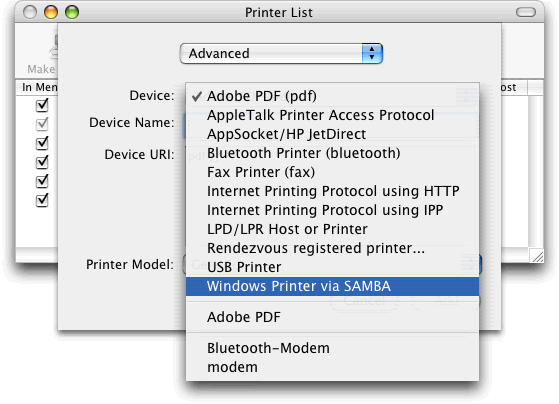Pick Bluetooth Printer (bluetooth) option
Screen dimensions: 559x404
pos(332,153)
